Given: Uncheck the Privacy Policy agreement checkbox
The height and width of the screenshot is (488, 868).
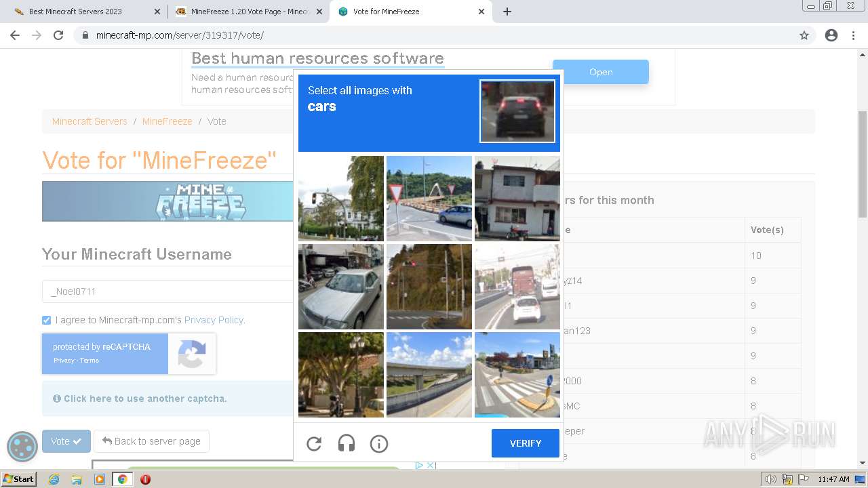Looking at the screenshot, I should click(x=46, y=320).
